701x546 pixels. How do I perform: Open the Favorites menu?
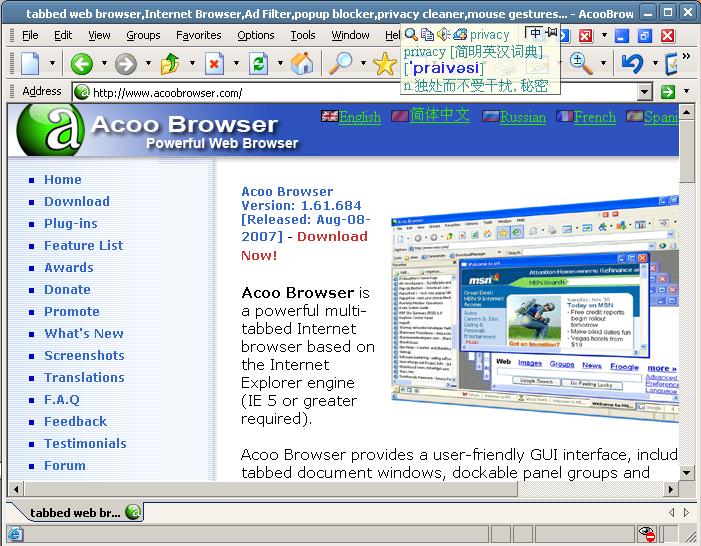pos(198,35)
